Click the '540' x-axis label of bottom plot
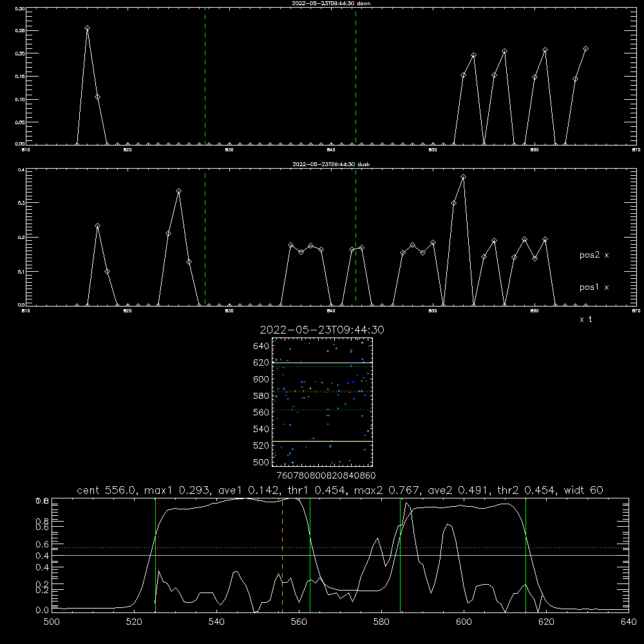 coord(216,622)
